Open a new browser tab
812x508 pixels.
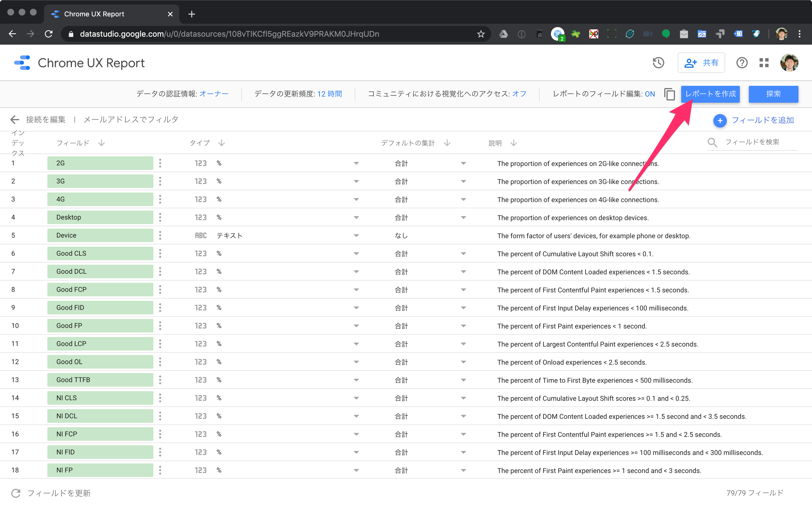192,14
